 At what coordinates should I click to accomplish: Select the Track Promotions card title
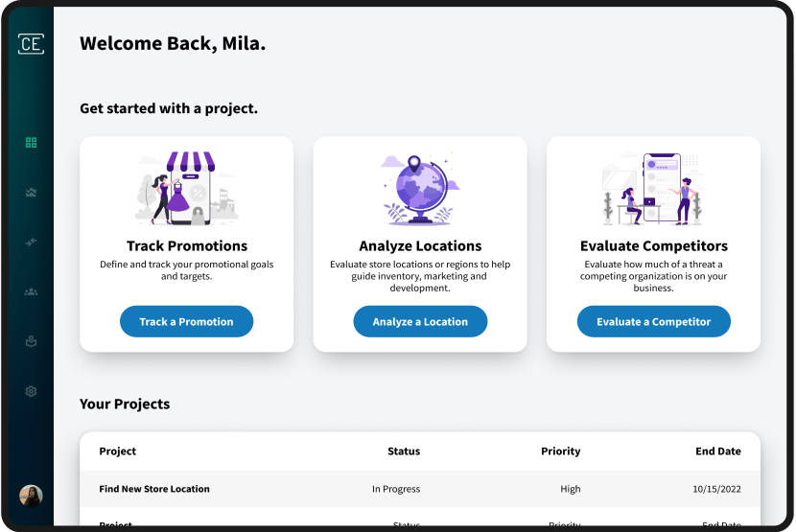point(187,246)
